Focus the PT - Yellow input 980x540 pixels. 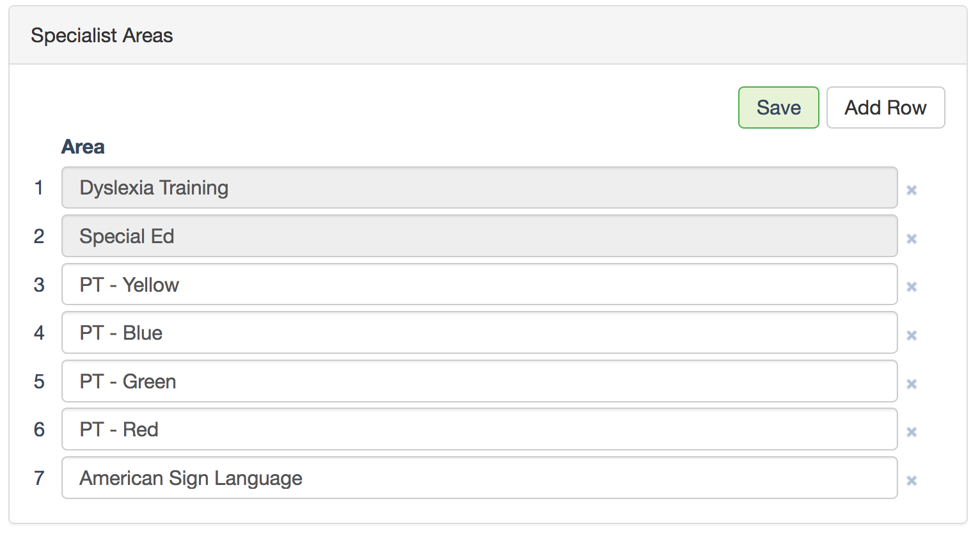click(479, 285)
